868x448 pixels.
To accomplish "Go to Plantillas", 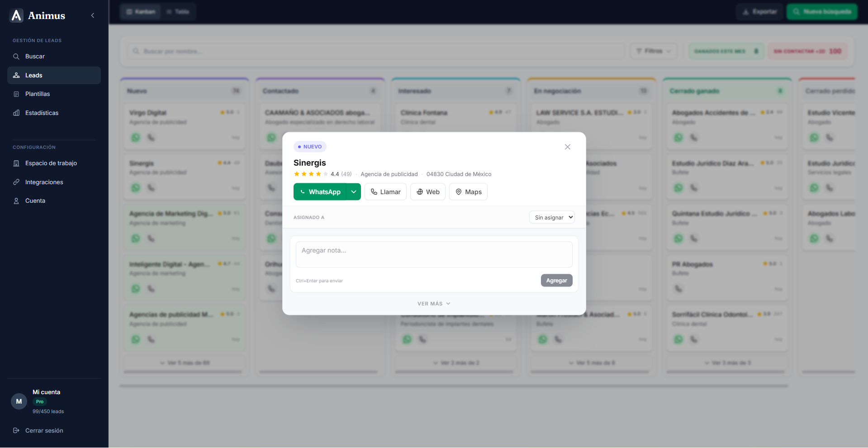I will tap(54, 94).
